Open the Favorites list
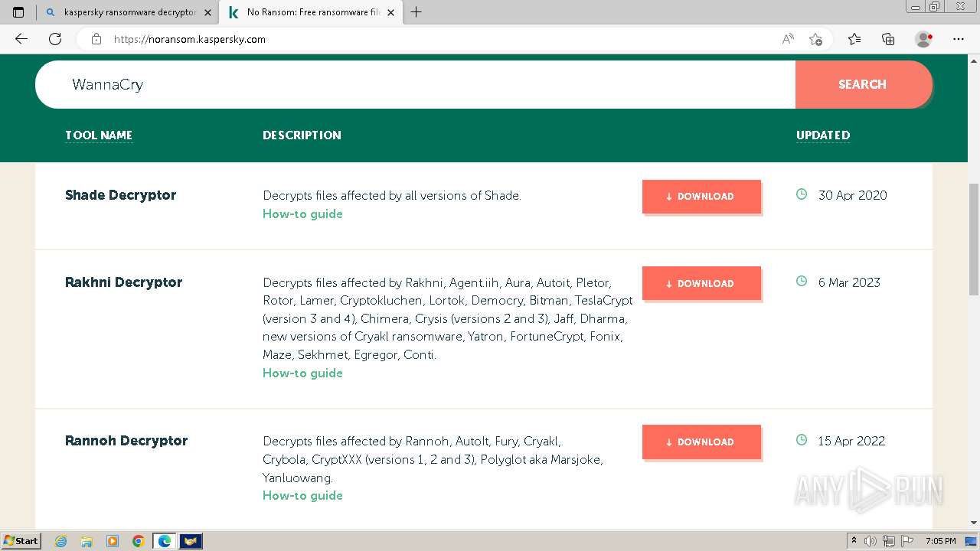 pos(854,39)
